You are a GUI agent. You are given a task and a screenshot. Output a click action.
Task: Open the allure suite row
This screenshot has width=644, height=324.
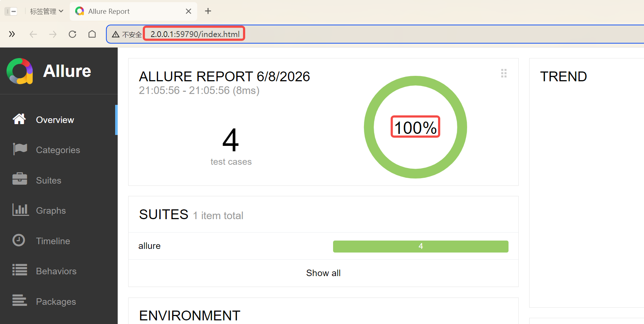click(x=323, y=246)
